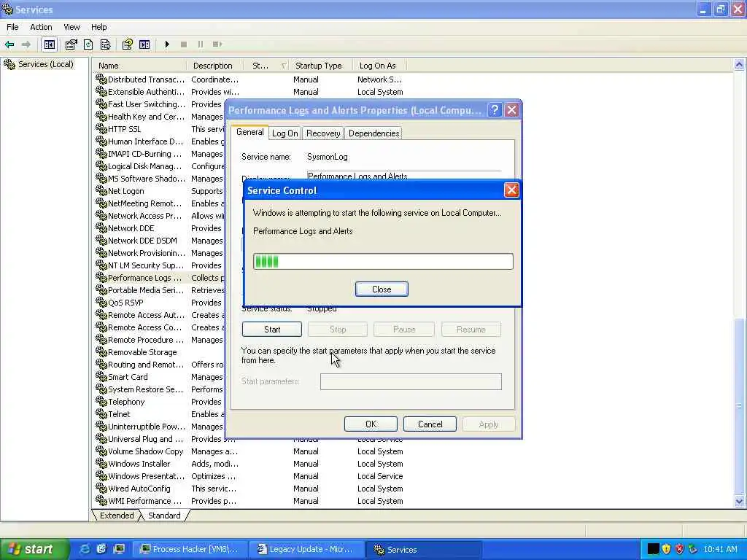Switch to the Recovery tab
Image resolution: width=747 pixels, height=560 pixels.
[323, 134]
